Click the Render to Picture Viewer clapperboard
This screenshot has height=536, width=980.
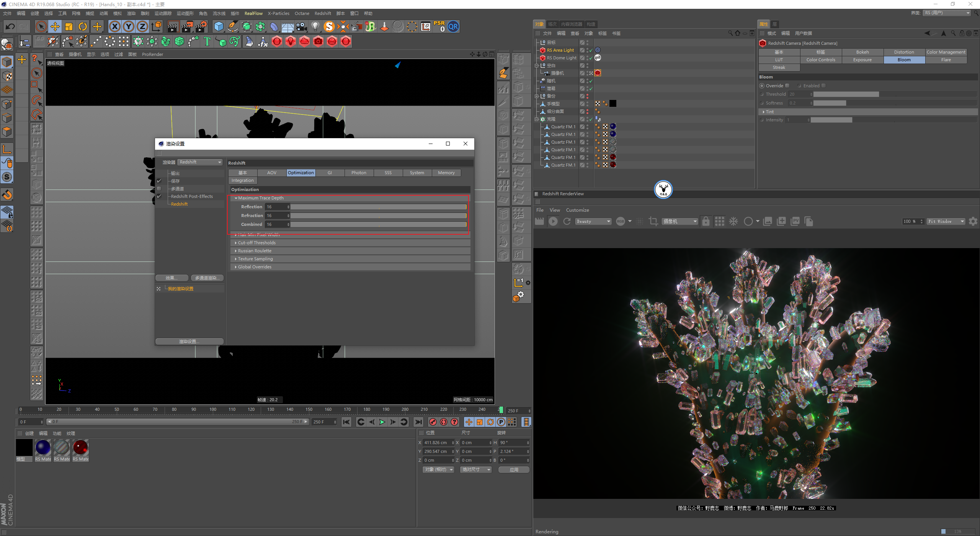click(187, 26)
